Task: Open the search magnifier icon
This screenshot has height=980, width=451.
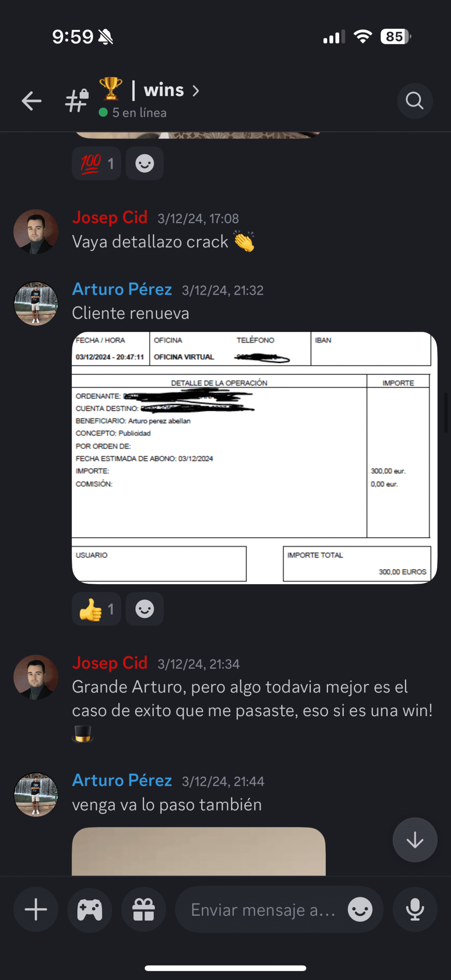Action: pyautogui.click(x=415, y=101)
